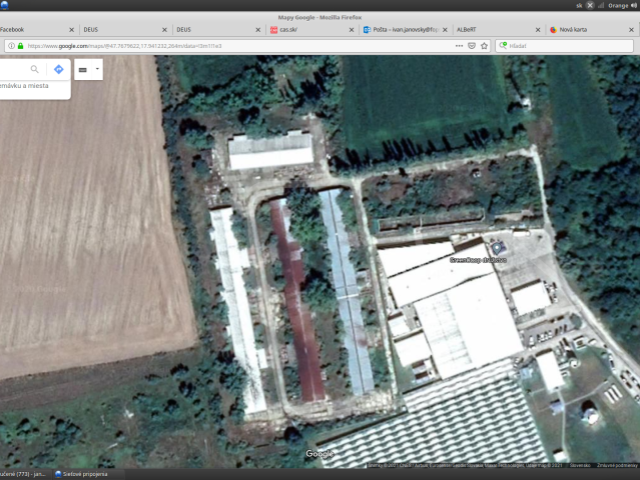
Task: Open the sk keyboard layout indicator
Action: (579, 5)
